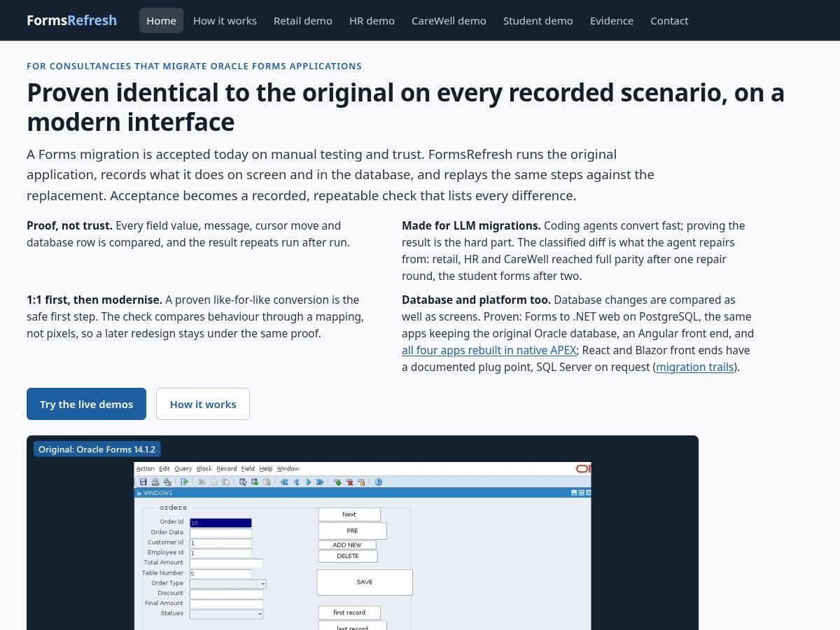
Task: Jump to next block with double-right arrow icon
Action: [x=320, y=482]
